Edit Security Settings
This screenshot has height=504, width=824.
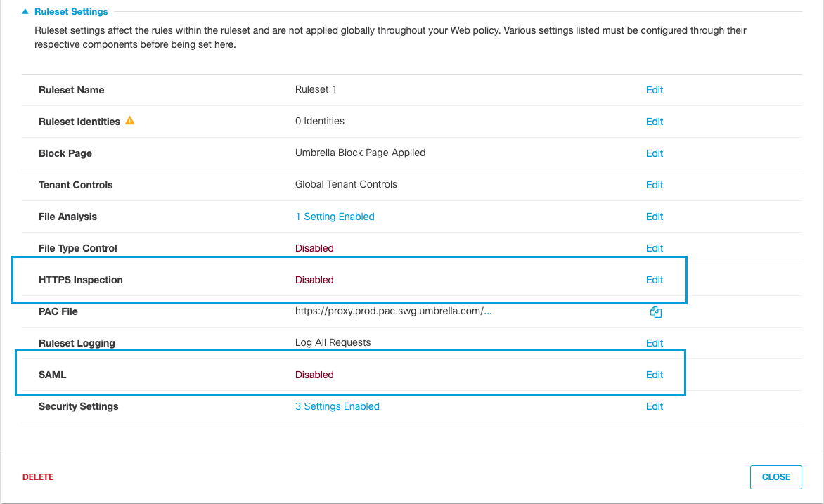(x=654, y=406)
